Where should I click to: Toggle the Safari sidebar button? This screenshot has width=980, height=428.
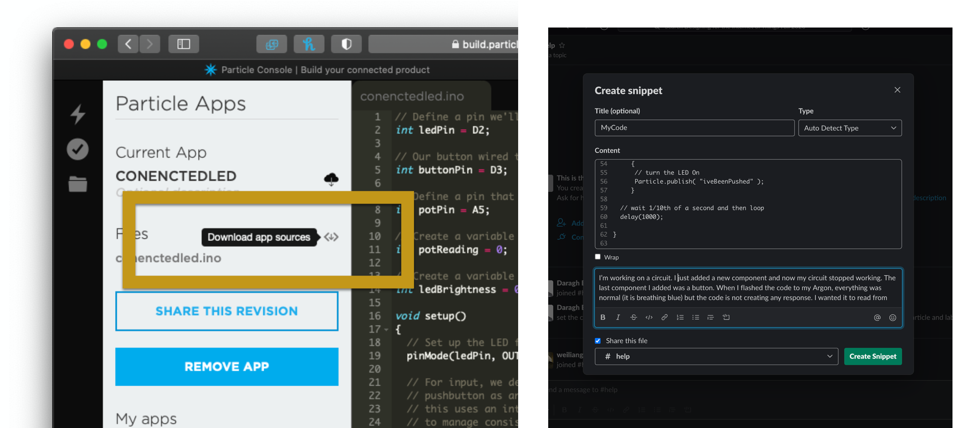click(184, 44)
